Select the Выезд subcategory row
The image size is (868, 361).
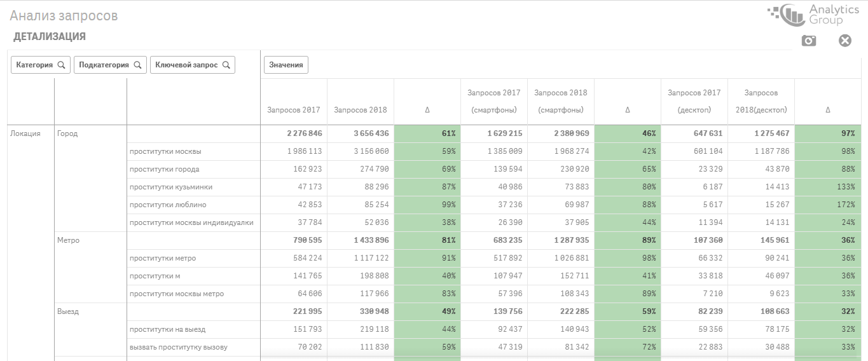click(x=68, y=312)
